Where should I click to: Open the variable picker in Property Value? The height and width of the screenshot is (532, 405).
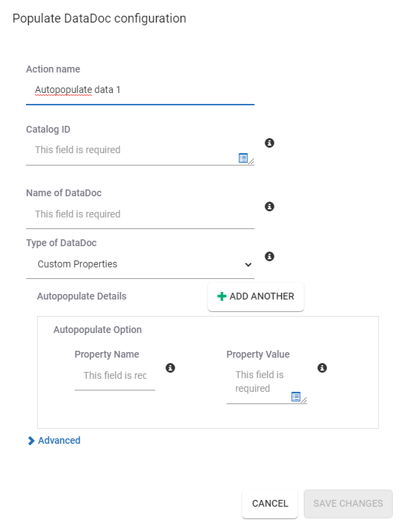coord(296,397)
